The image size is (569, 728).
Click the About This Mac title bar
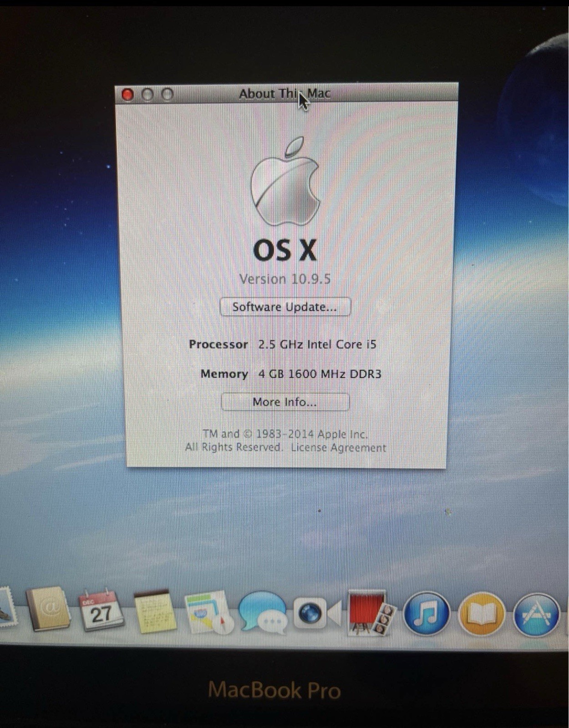click(286, 93)
